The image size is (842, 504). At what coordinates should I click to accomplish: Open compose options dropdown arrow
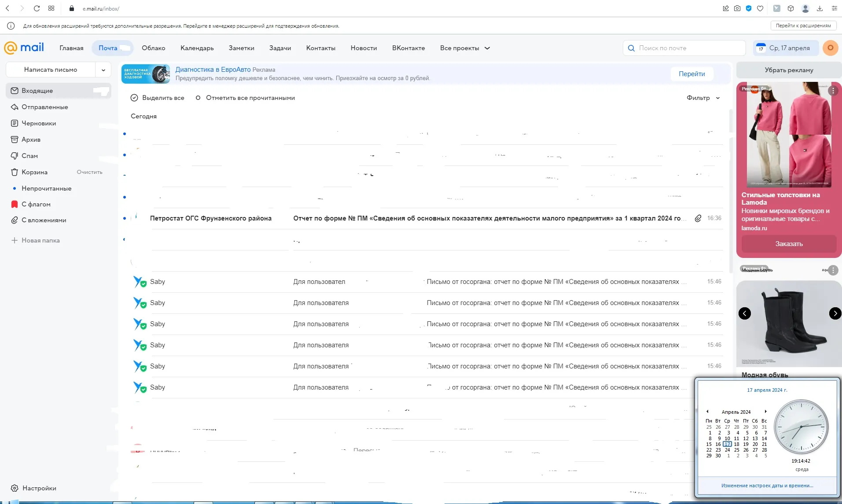(x=103, y=70)
